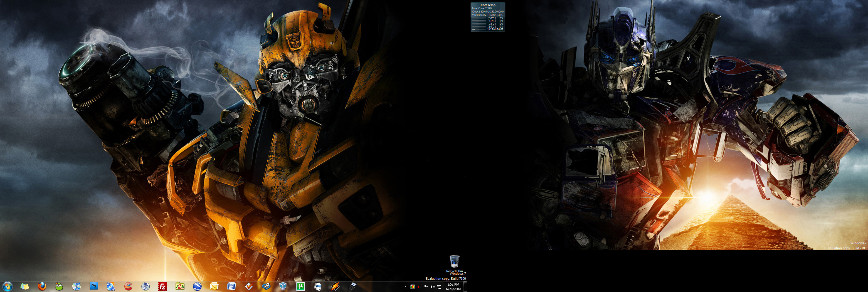
Task: Launch CCleaner from the taskbar
Action: pos(128,287)
